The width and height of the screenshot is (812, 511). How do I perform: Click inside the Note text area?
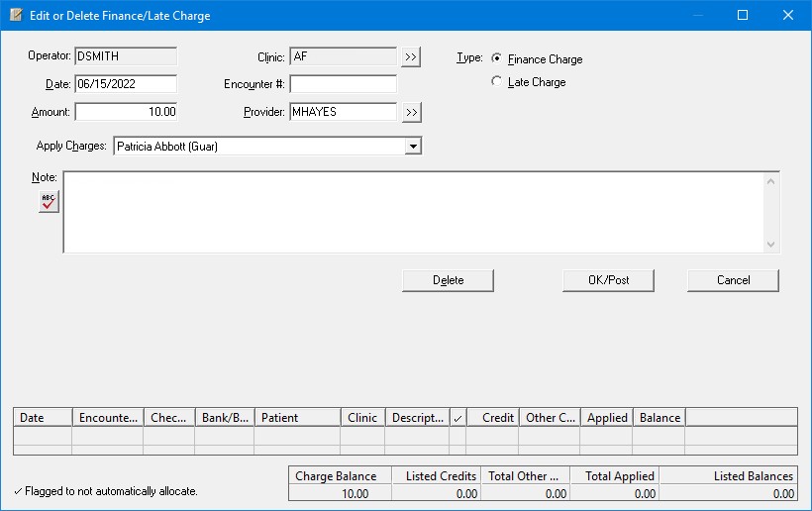click(x=413, y=212)
